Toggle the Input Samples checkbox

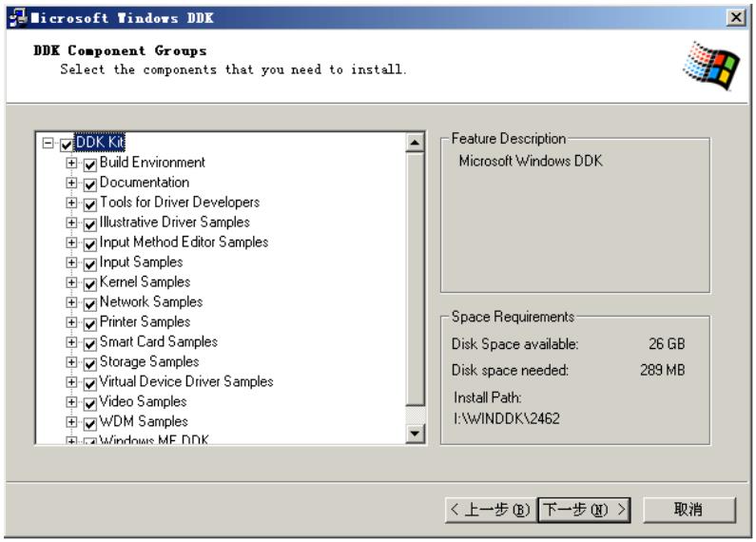click(x=90, y=263)
